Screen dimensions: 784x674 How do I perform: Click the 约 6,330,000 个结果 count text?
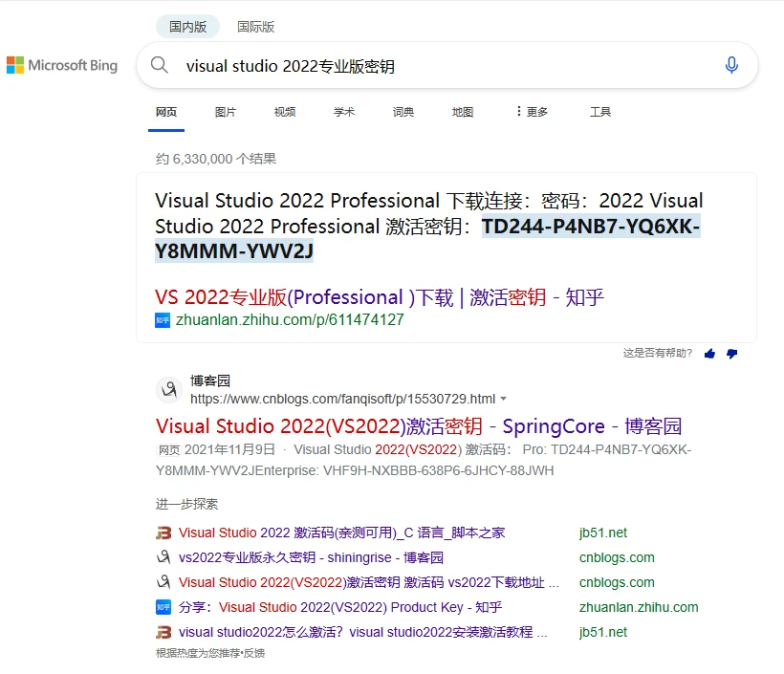[x=216, y=159]
